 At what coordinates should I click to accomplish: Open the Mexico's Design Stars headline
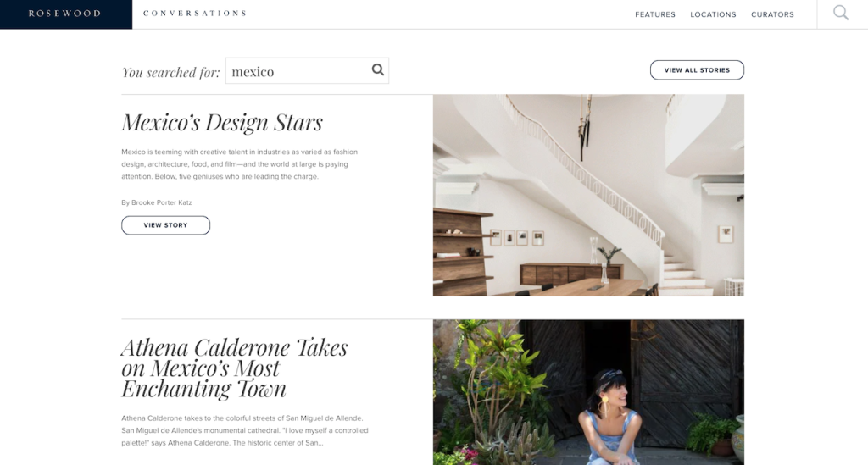click(222, 122)
